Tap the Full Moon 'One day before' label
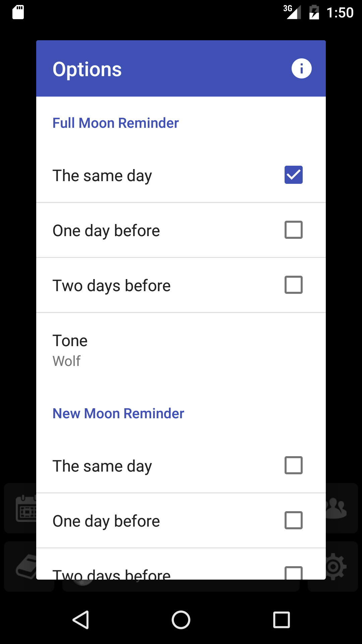 [x=106, y=231]
